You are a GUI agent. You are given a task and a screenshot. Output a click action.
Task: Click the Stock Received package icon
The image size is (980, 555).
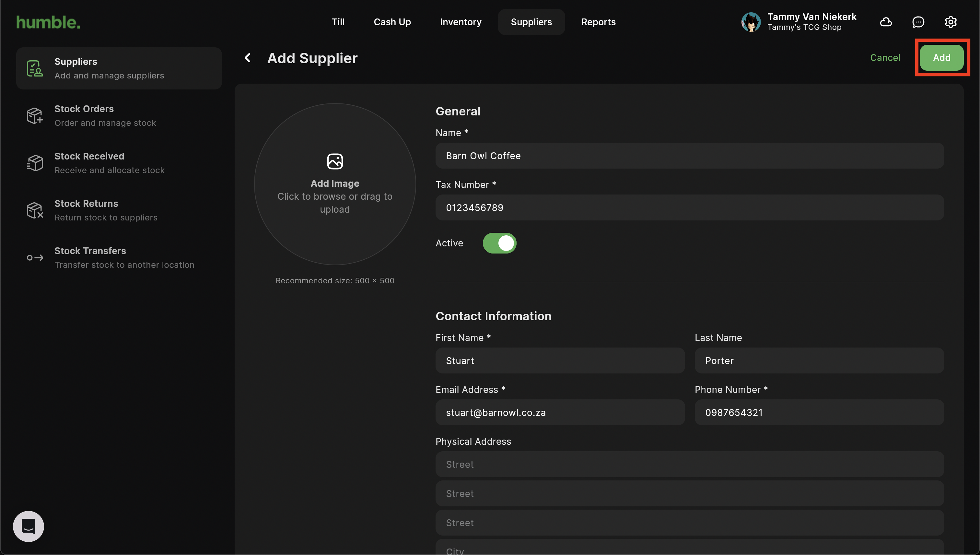(35, 163)
